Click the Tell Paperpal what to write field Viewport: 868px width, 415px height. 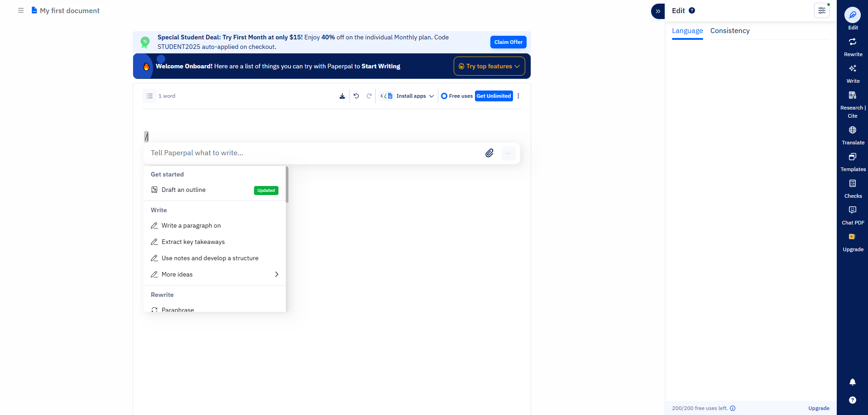(315, 153)
